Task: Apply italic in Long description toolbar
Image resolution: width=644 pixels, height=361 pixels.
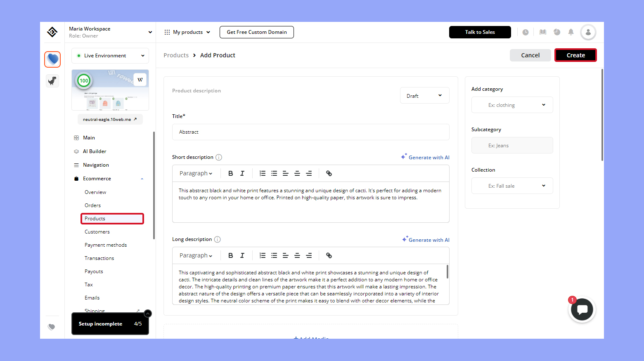Action: [x=242, y=255]
